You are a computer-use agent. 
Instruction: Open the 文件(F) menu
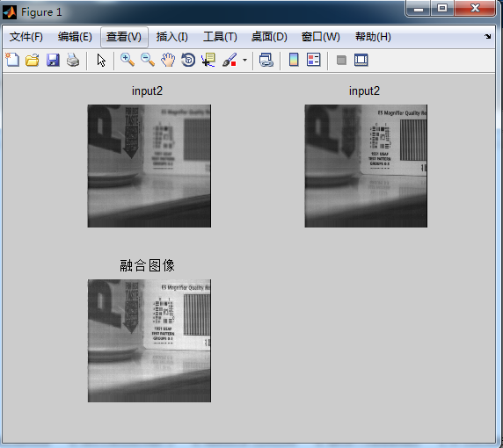click(26, 37)
